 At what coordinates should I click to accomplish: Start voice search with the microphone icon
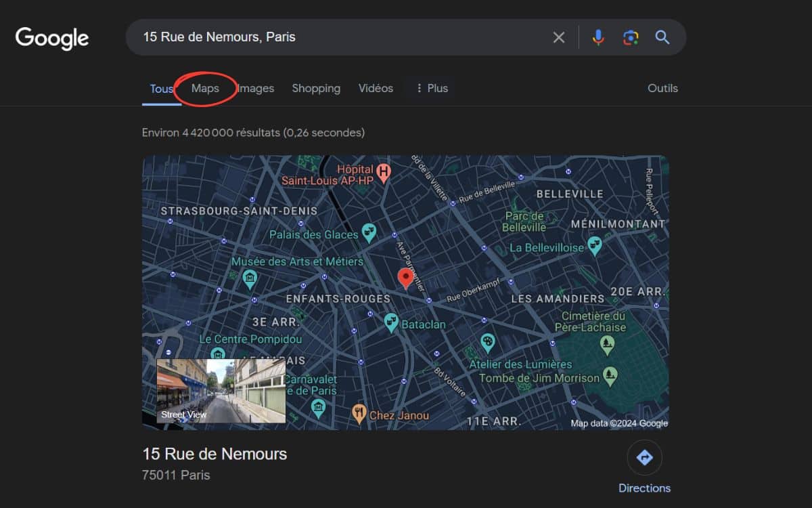(x=598, y=37)
